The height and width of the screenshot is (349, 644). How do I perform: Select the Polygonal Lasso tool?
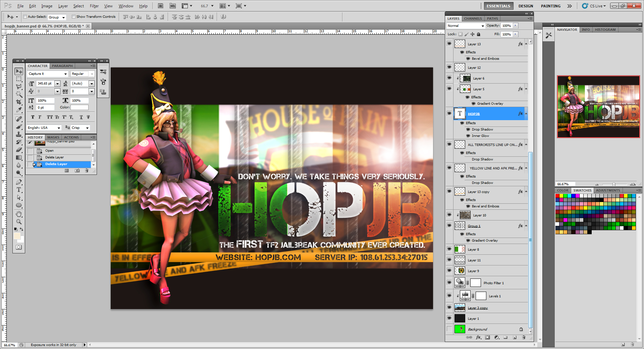[19, 87]
